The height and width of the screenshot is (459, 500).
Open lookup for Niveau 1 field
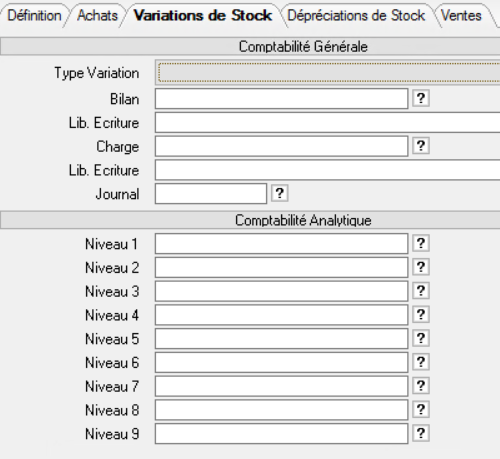point(421,243)
